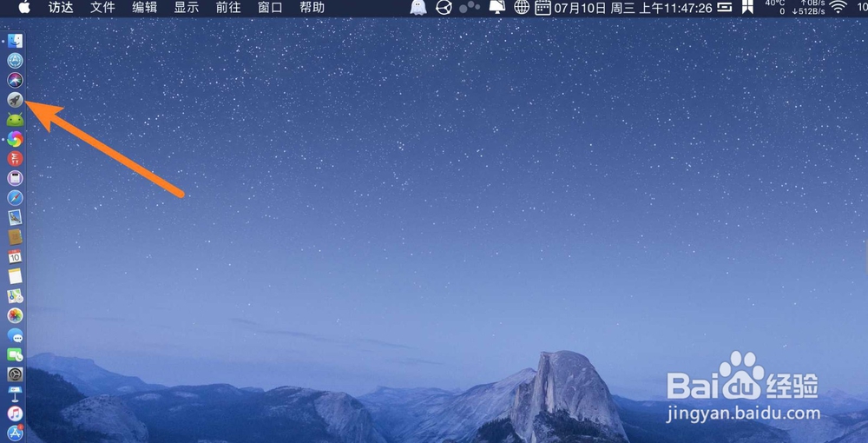The image size is (868, 443).
Task: Open the Apple menu
Action: click(24, 8)
